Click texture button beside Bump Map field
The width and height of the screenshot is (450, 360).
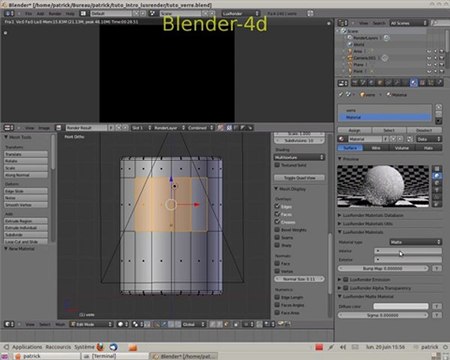(437, 268)
